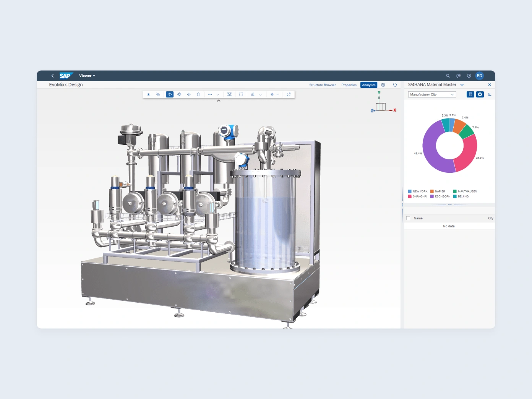Image resolution: width=532 pixels, height=399 pixels.
Task: Collapse the viewer toolbar with caret
Action: [219, 101]
